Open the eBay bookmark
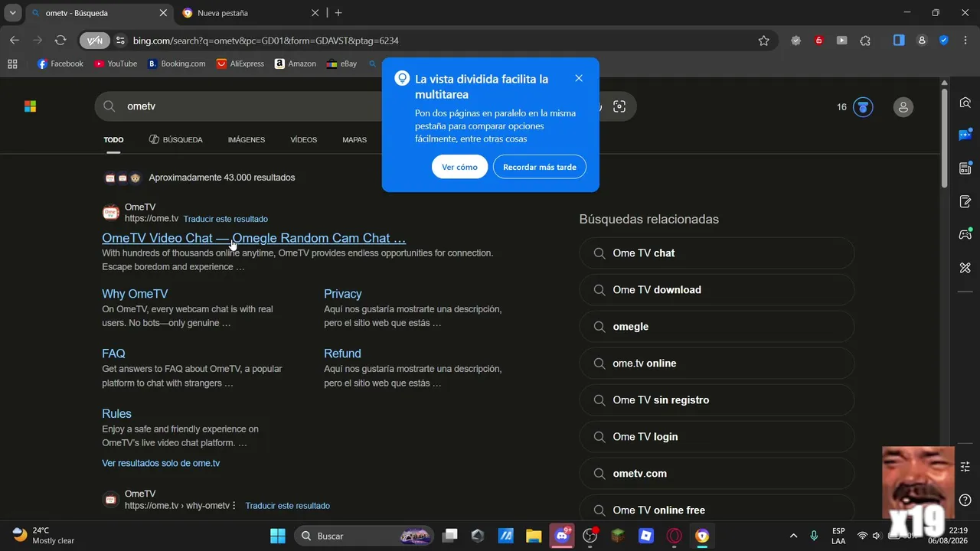The image size is (980, 551). tap(341, 64)
